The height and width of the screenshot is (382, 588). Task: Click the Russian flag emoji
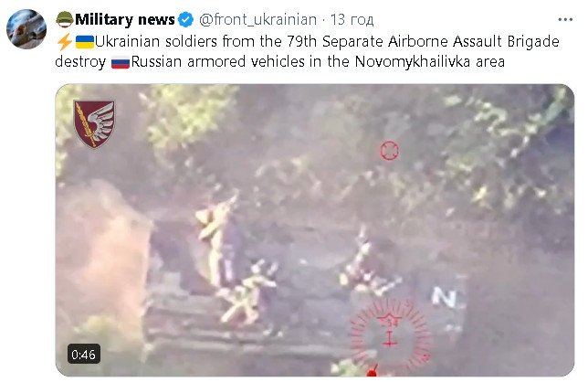pyautogui.click(x=121, y=62)
